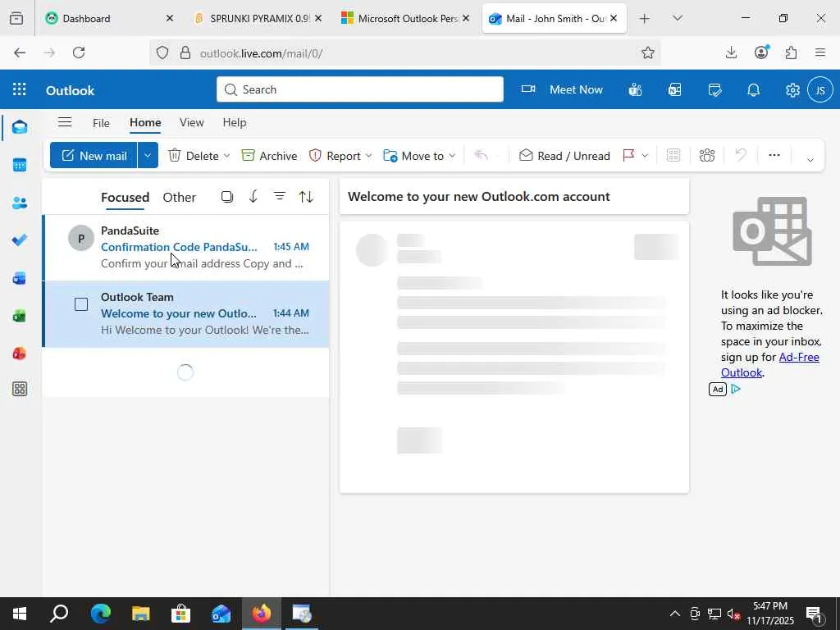Viewport: 840px width, 630px height.
Task: Expand Move to dropdown arrow
Action: [x=452, y=155]
